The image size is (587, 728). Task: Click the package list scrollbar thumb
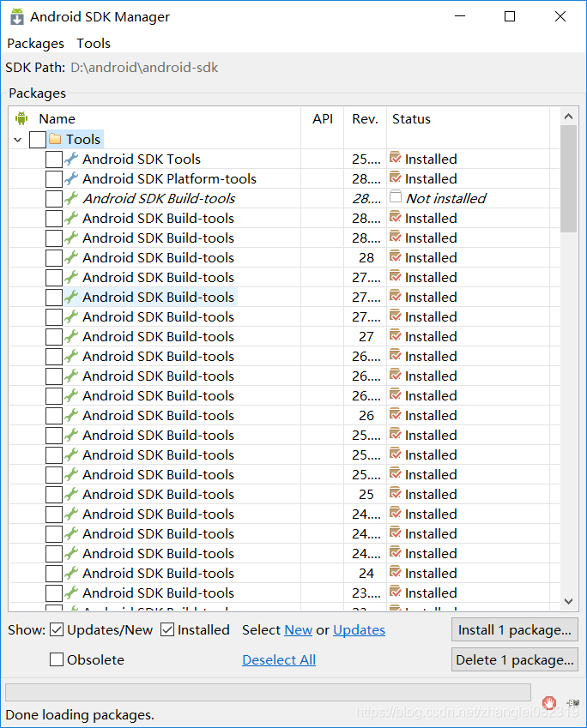point(568,178)
